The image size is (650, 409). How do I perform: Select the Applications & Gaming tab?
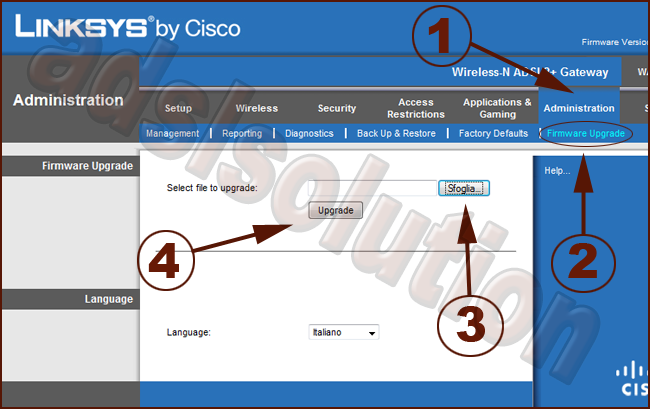(497, 108)
